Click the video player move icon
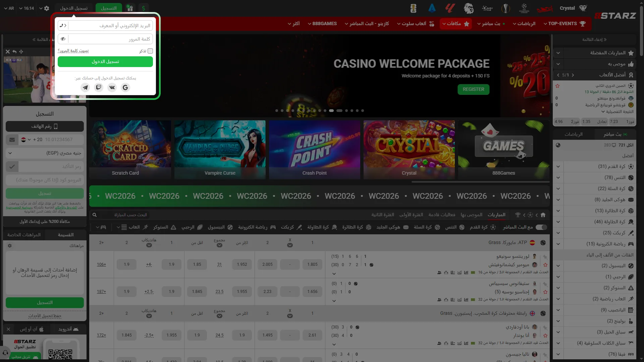This screenshot has width=644, height=362. point(21,52)
